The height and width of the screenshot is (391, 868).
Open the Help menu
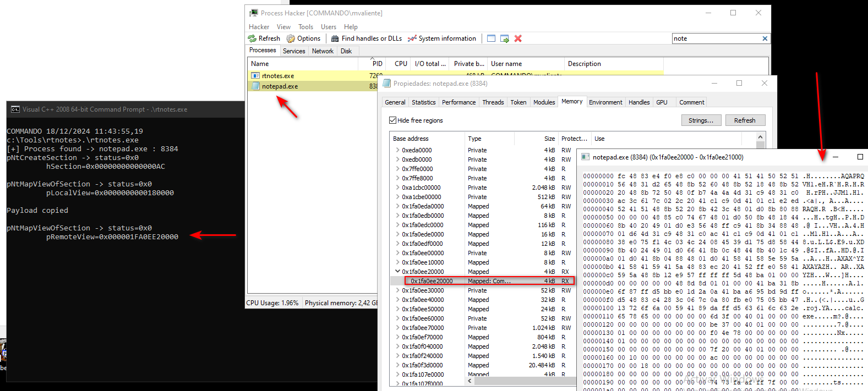pyautogui.click(x=351, y=27)
